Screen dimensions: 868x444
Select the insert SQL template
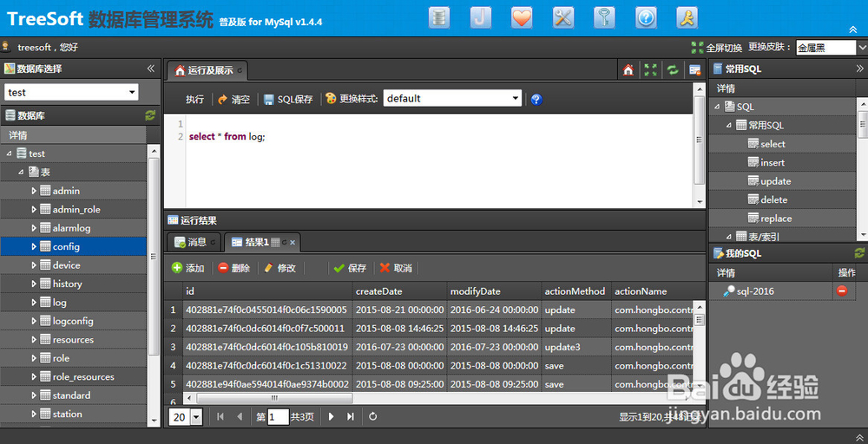[x=773, y=162]
